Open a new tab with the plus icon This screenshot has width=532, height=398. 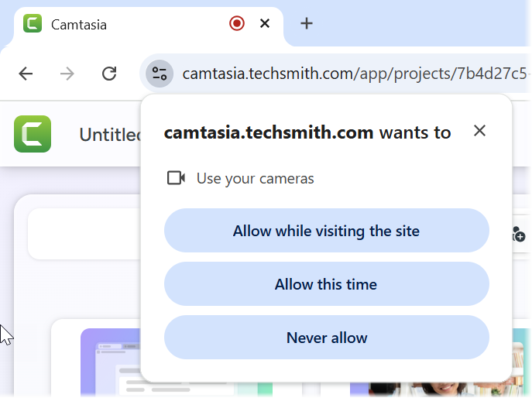307,23
